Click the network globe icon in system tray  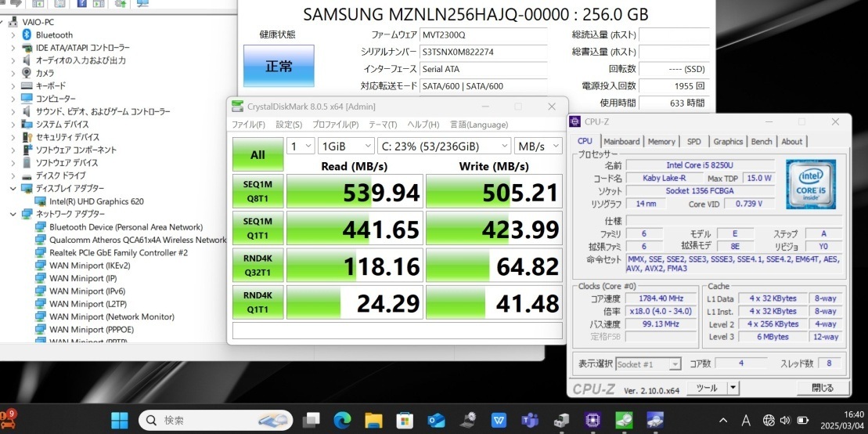[769, 420]
